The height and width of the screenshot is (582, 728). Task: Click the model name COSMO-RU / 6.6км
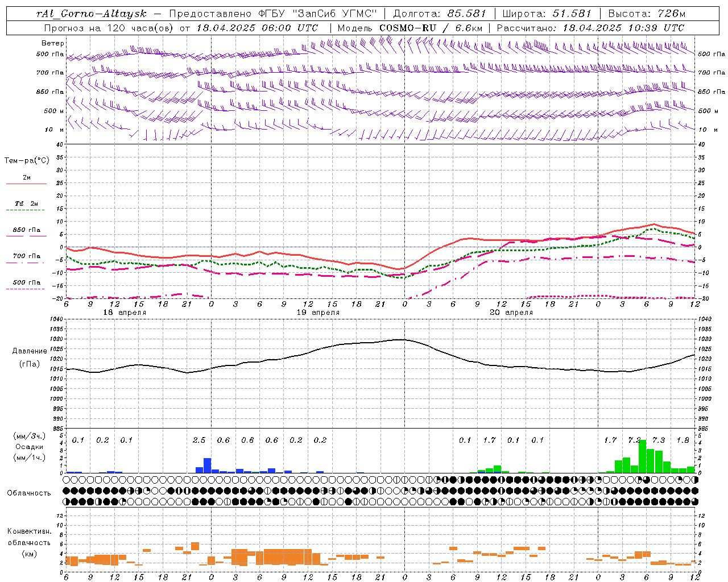431,28
